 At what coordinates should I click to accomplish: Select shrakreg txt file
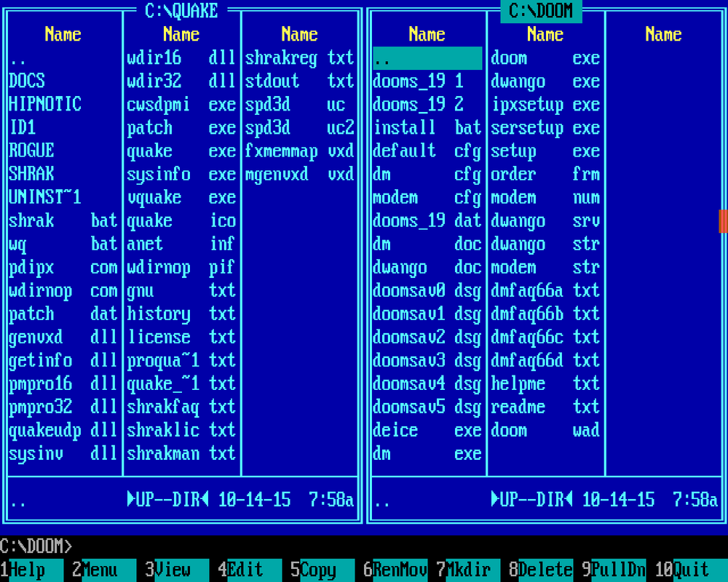(300, 58)
